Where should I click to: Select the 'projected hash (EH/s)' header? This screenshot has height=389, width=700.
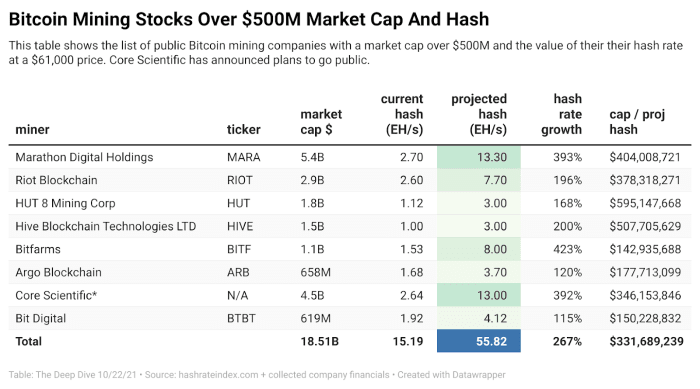click(x=479, y=114)
